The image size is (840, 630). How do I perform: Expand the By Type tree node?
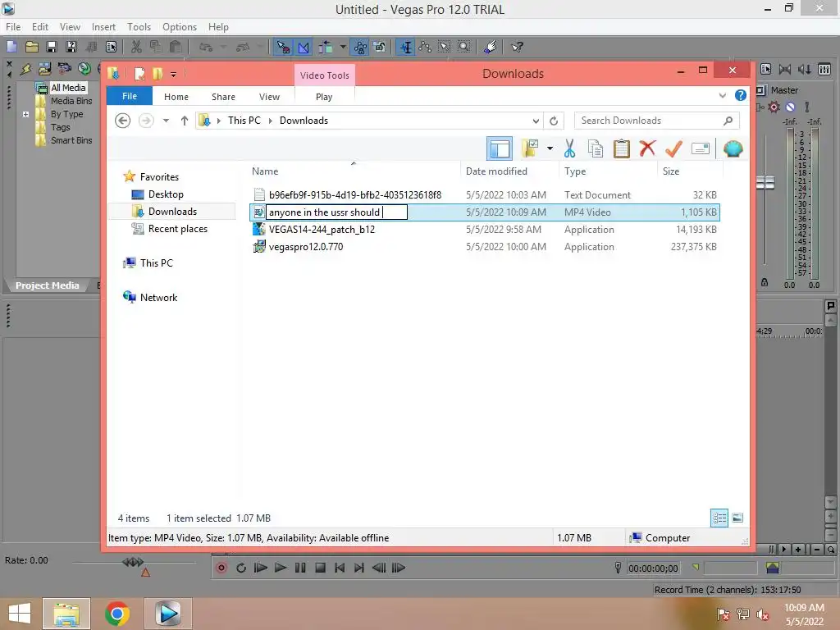pos(25,114)
